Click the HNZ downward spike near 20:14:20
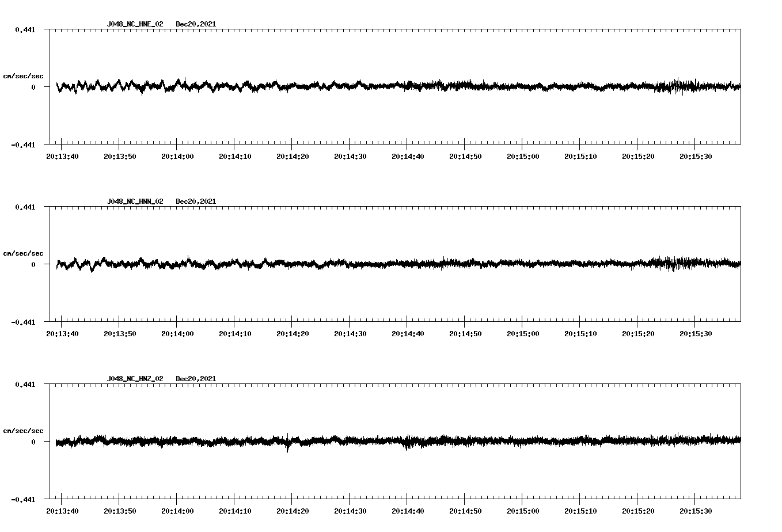The image size is (782, 532). pos(287,443)
